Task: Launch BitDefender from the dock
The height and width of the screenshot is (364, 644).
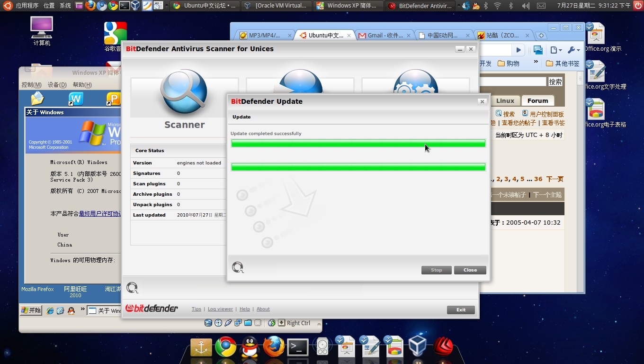Action: coord(443,346)
